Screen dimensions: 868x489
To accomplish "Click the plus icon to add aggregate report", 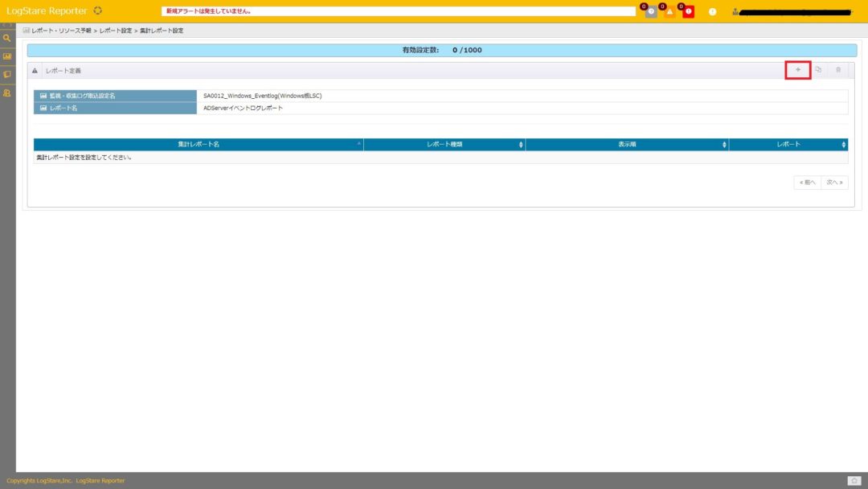I will click(x=797, y=70).
